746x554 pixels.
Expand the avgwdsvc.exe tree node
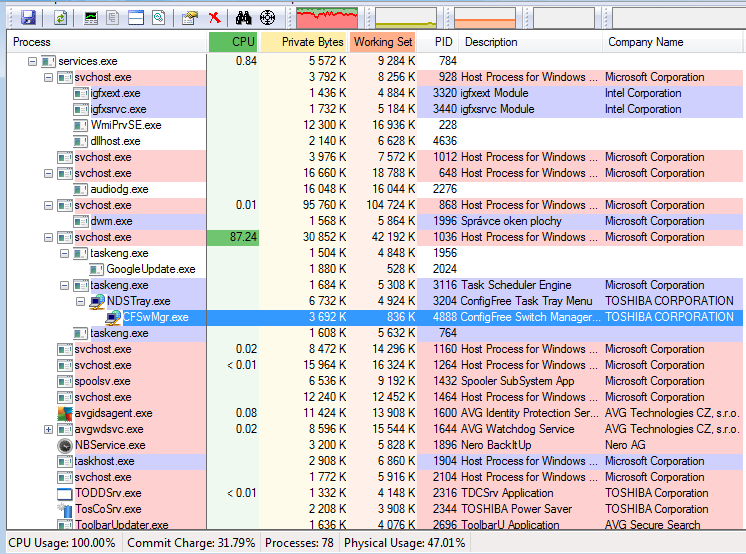point(49,429)
